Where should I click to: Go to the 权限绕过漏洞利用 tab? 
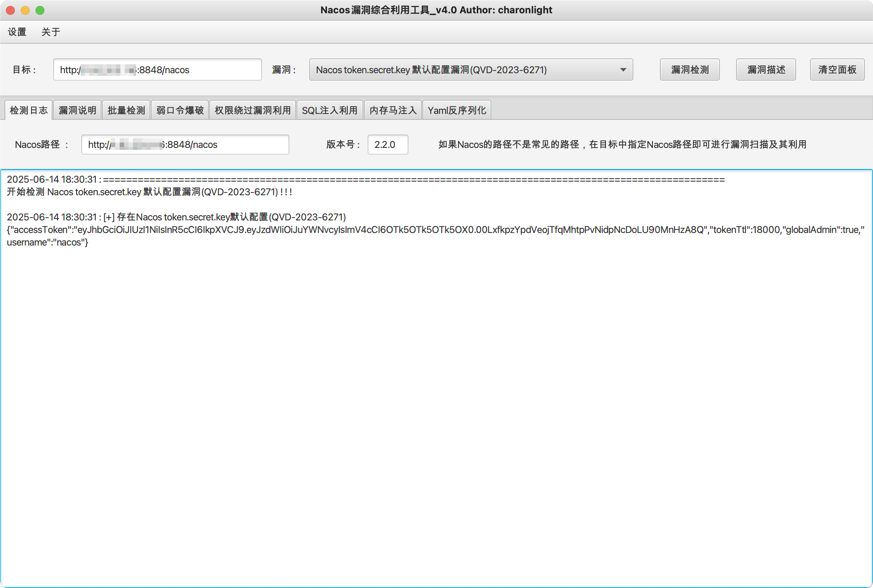252,110
